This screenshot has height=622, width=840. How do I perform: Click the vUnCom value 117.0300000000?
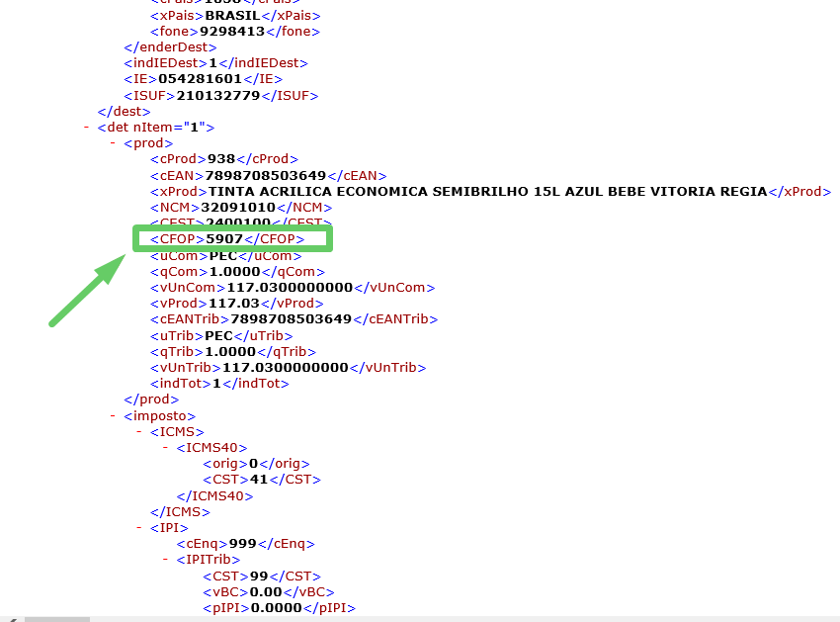290,288
